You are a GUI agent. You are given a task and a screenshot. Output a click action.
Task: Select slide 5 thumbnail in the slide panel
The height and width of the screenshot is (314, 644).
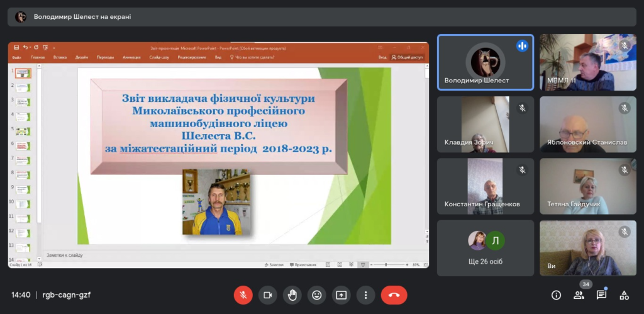[23, 132]
